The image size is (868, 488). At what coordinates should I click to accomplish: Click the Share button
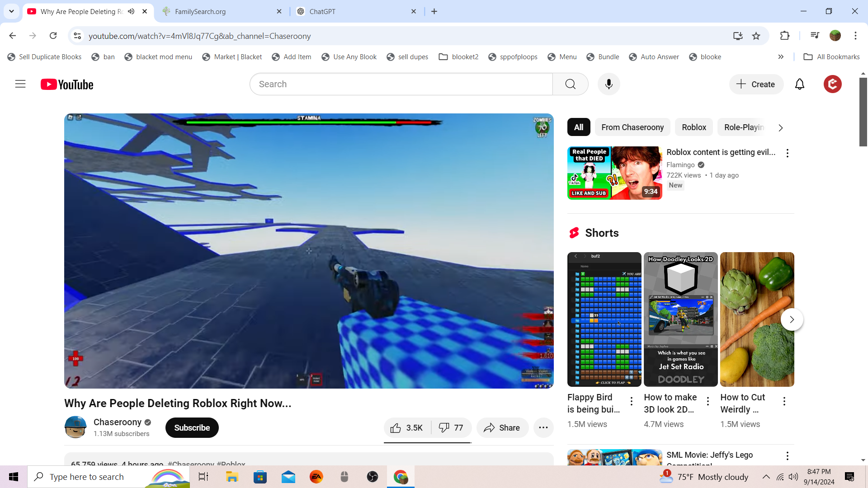coord(502,427)
